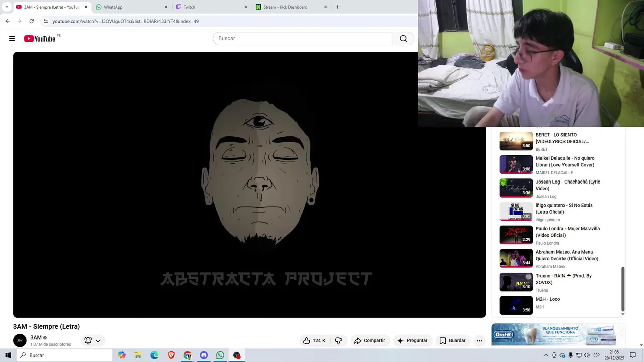Focus the Buscar search input on YouTube
This screenshot has height=362, width=644.
pos(303,39)
